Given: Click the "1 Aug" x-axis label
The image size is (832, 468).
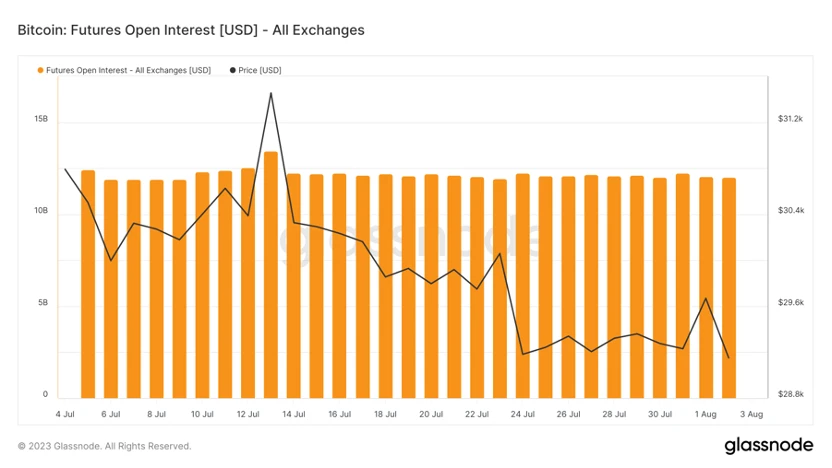Looking at the screenshot, I should 705,414.
